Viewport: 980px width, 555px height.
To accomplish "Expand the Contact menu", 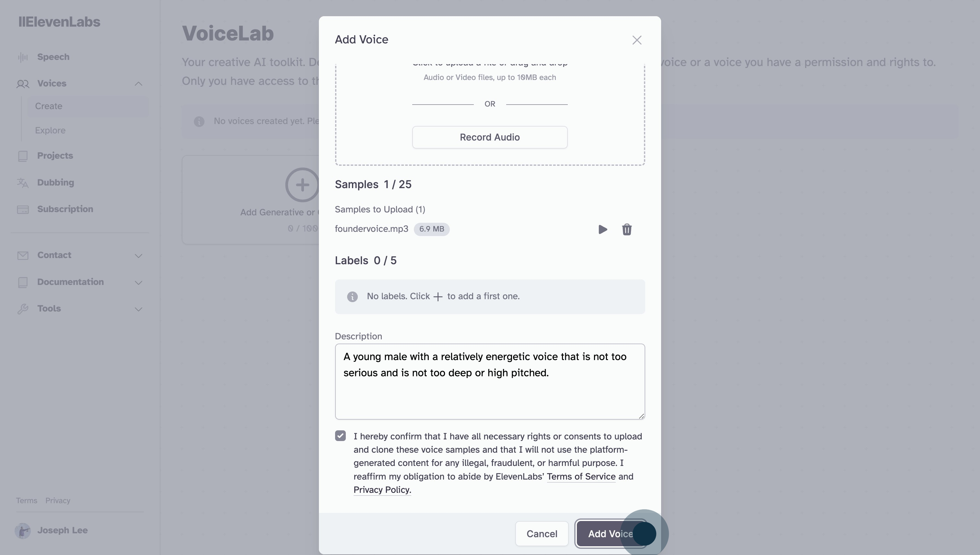I will point(138,255).
